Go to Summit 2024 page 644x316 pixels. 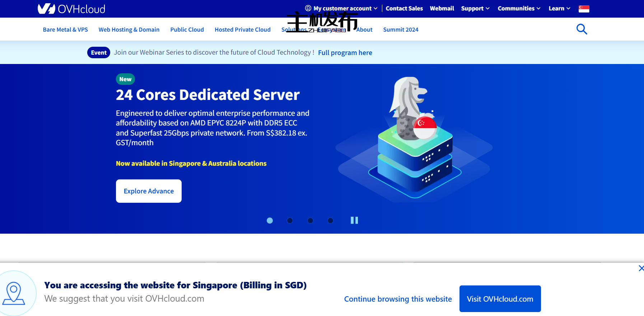click(x=401, y=29)
